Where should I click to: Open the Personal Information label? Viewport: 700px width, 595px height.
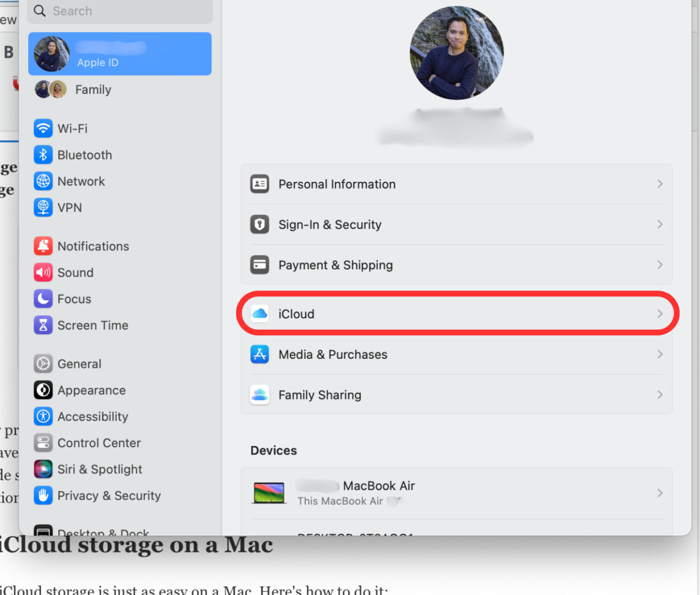337,184
